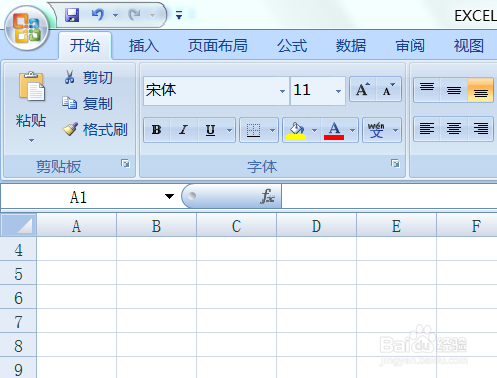The height and width of the screenshot is (378, 497).
Task: Apply cell borders with border icon
Action: click(x=253, y=130)
